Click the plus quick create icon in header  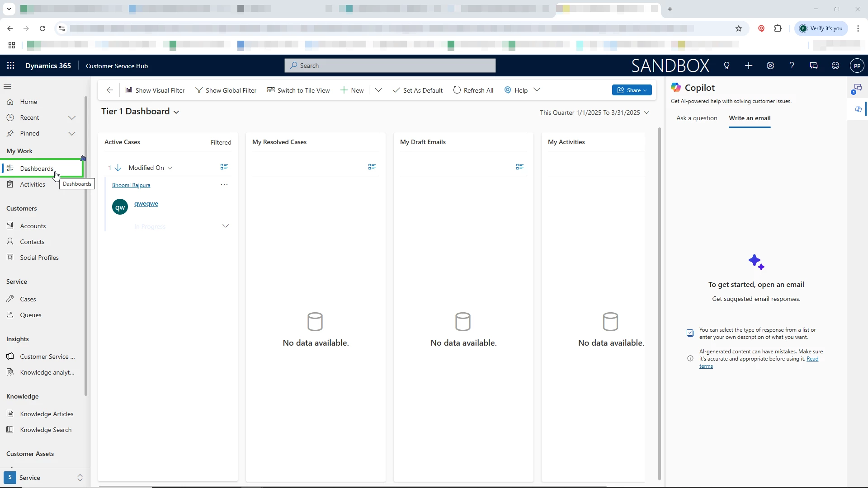[749, 66]
